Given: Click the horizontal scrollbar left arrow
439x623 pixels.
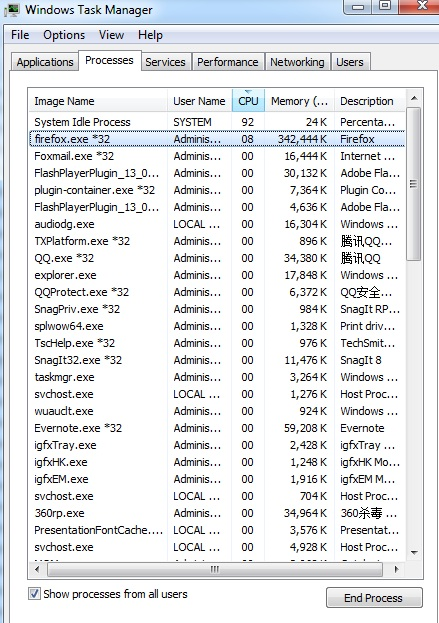Looking at the screenshot, I should click(37, 569).
